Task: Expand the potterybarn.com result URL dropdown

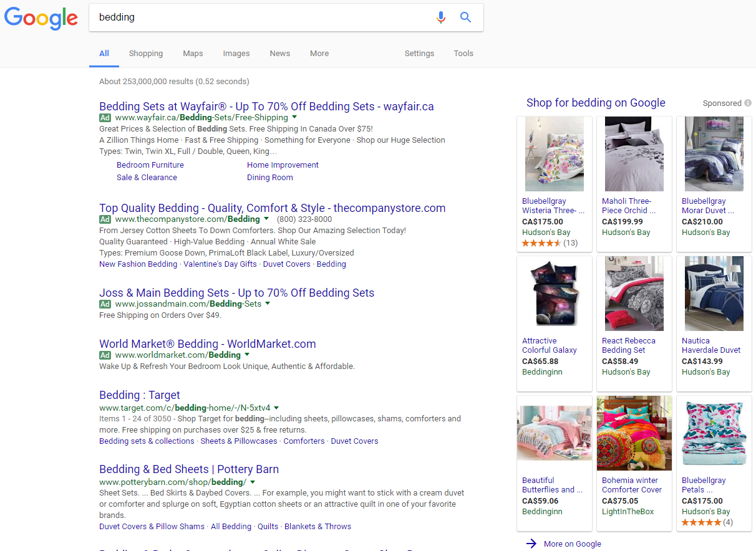Action: 253,482
